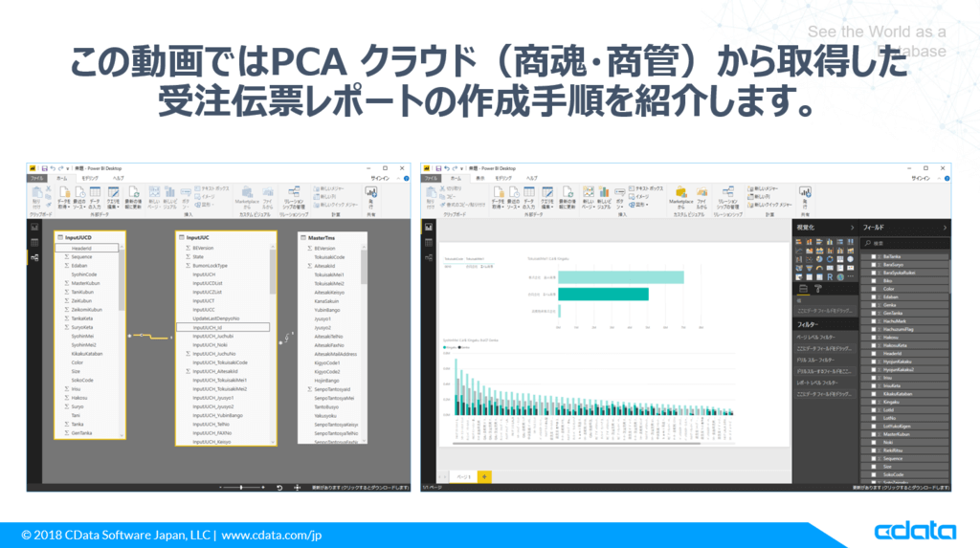This screenshot has width=980, height=548.
Task: Click 発行 publish icon in right window
Action: tap(805, 197)
